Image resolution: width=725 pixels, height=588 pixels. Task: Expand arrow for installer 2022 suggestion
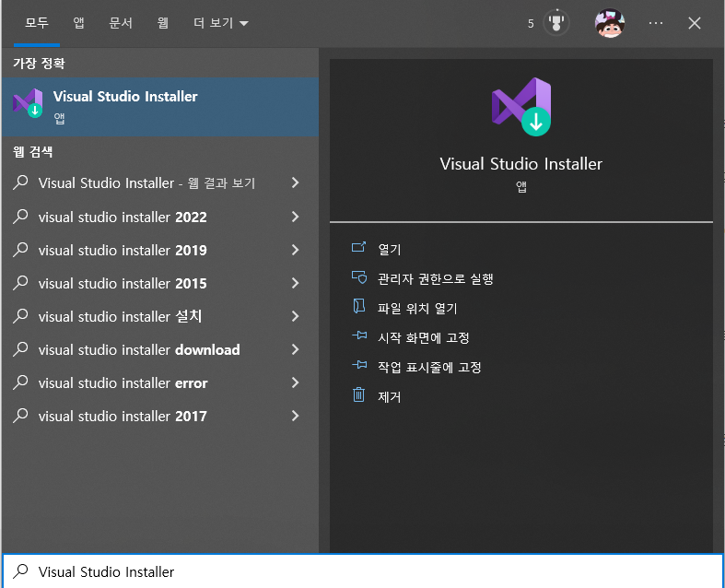point(295,217)
